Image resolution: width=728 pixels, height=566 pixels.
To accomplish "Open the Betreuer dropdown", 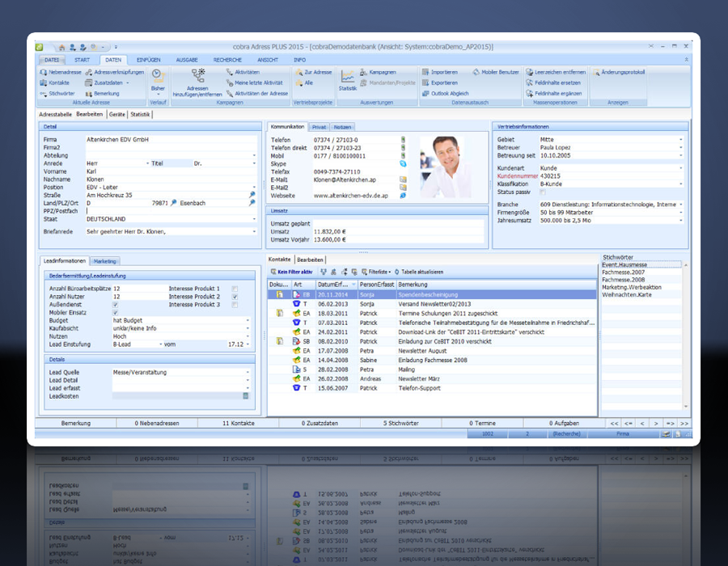I will (x=681, y=147).
